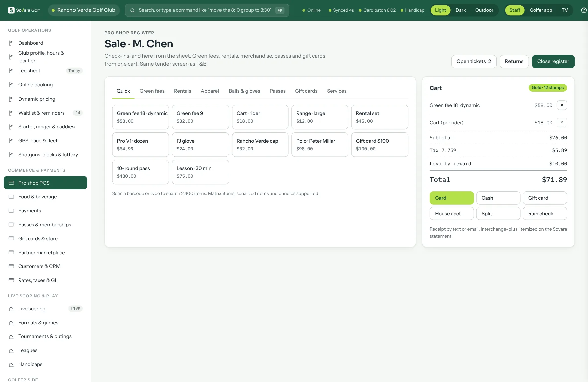588x382 pixels.
Task: Click the Dynamic pricing flag icon
Action: (11, 99)
